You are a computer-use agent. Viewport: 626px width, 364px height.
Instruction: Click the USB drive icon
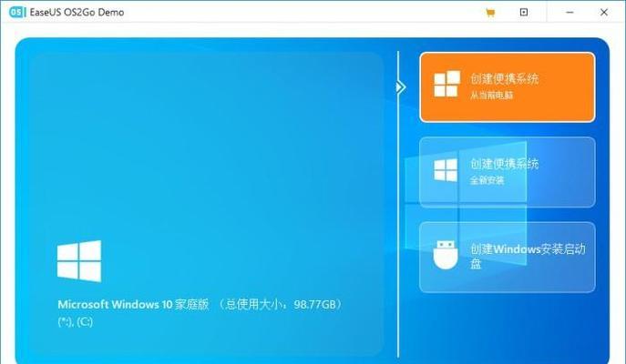(446, 255)
